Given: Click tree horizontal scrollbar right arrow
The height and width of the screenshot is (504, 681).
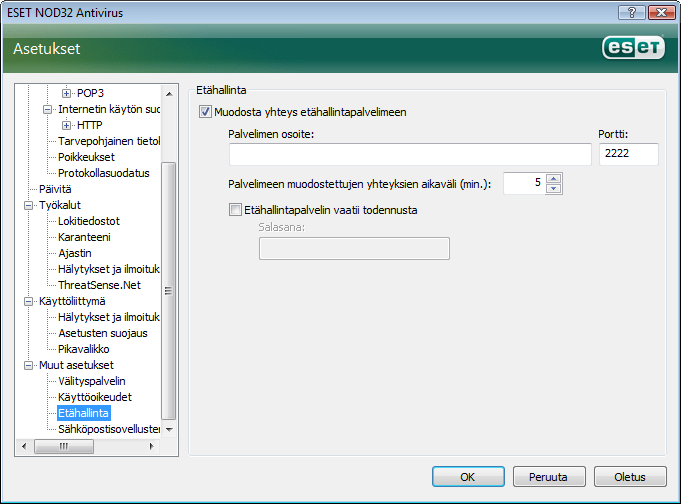Looking at the screenshot, I should pyautogui.click(x=151, y=446).
